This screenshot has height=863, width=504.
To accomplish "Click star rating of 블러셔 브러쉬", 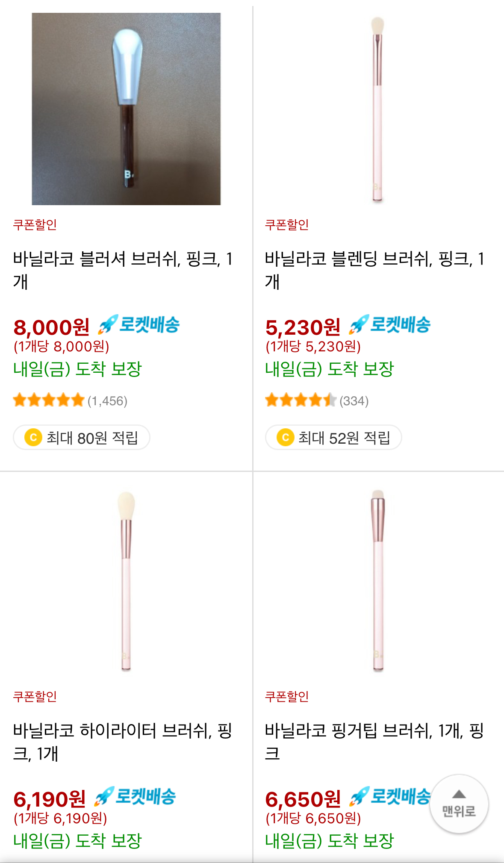I will (49, 401).
